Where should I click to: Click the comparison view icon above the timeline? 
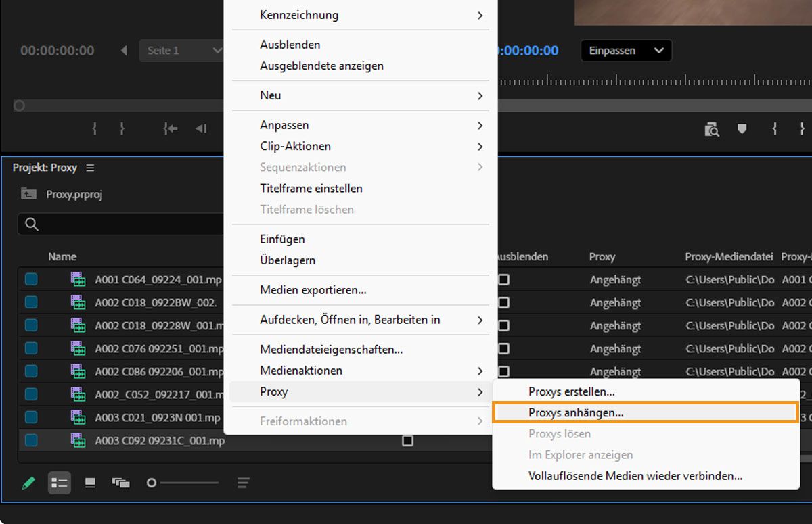[x=711, y=128]
